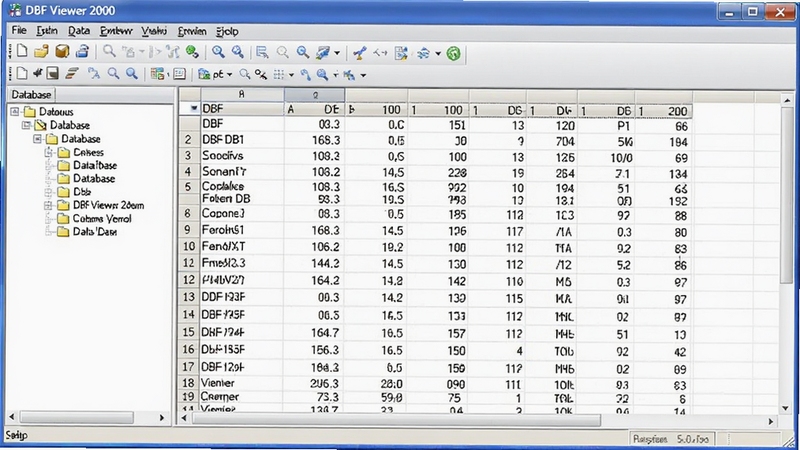Image resolution: width=800 pixels, height=450 pixels.
Task: Select the Cobms Verrol folder
Action: point(102,219)
